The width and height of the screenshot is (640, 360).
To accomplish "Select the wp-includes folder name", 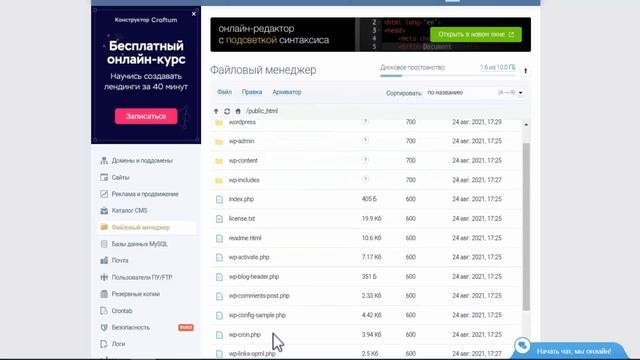I will (x=244, y=180).
